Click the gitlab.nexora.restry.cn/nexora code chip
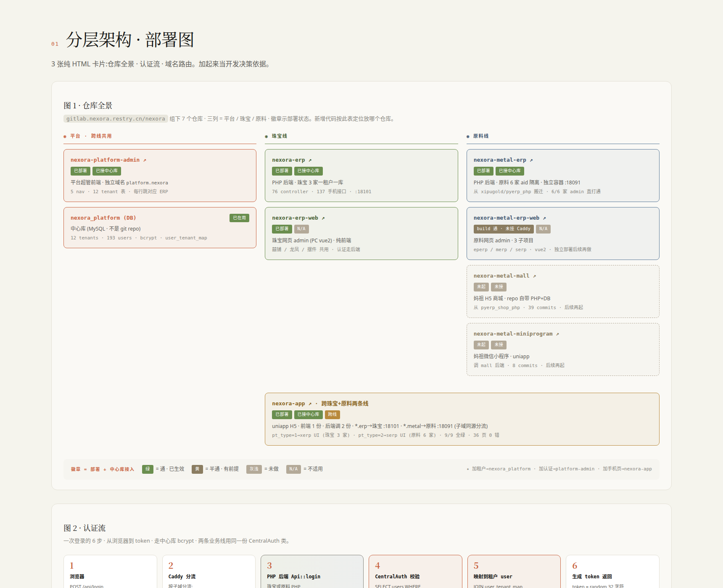The width and height of the screenshot is (723, 588). click(116, 119)
